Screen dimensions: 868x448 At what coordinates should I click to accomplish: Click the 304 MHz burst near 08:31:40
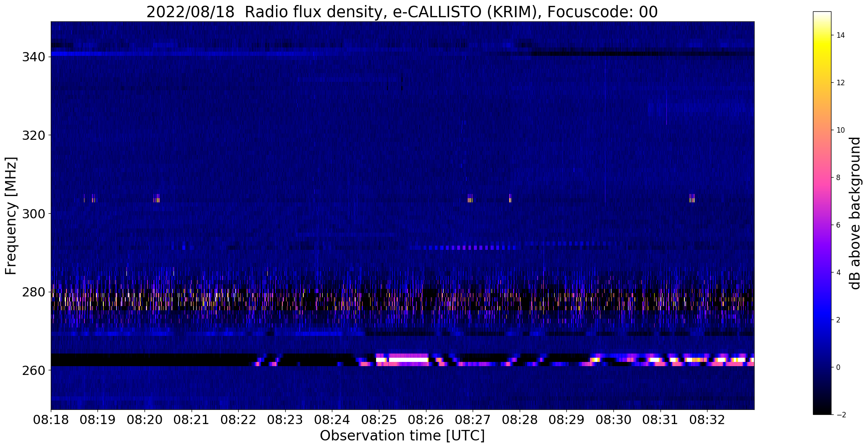pyautogui.click(x=692, y=198)
